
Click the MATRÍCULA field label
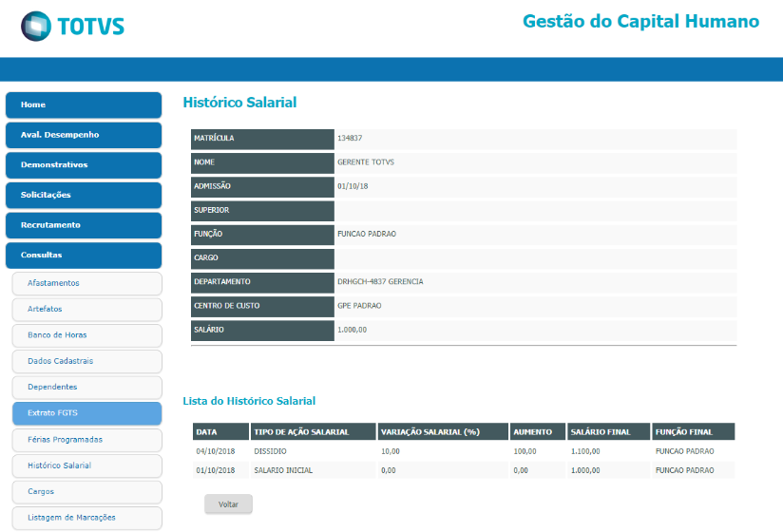tap(262, 139)
